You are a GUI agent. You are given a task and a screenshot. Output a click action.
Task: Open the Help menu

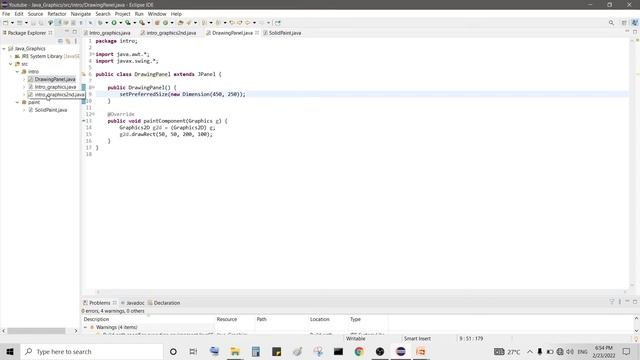tap(176, 14)
